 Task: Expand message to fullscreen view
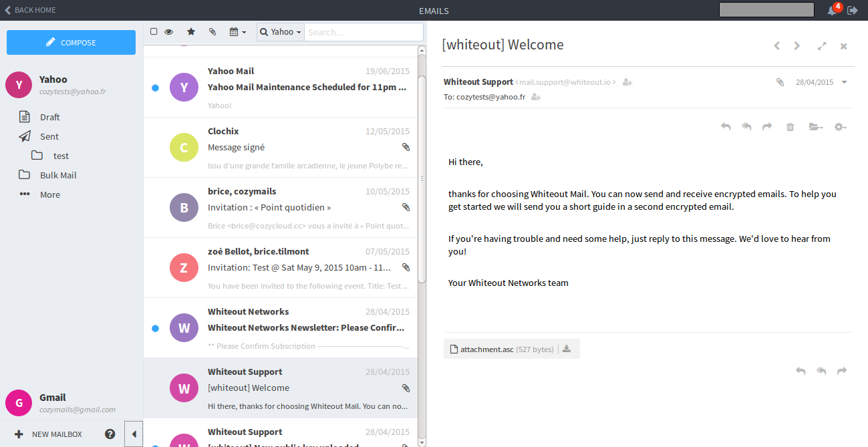tap(822, 45)
